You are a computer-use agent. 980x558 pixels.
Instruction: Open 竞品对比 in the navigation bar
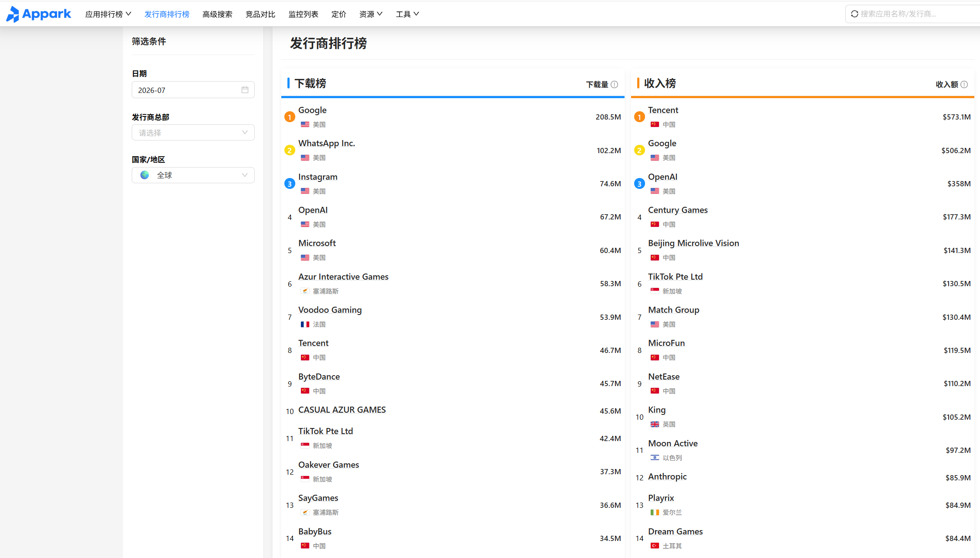pyautogui.click(x=260, y=14)
